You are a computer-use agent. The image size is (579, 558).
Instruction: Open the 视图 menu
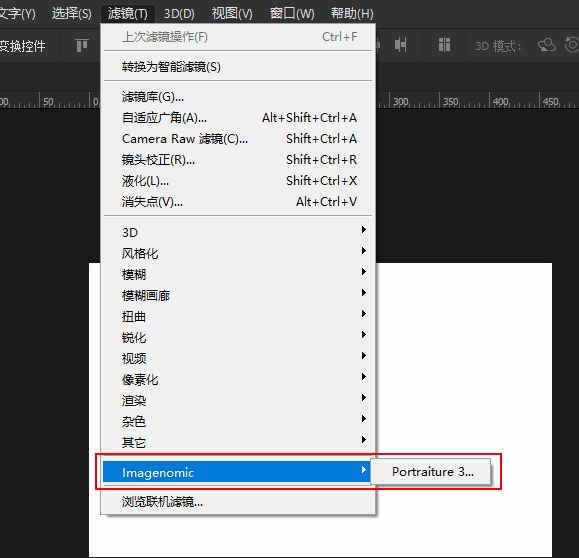232,13
